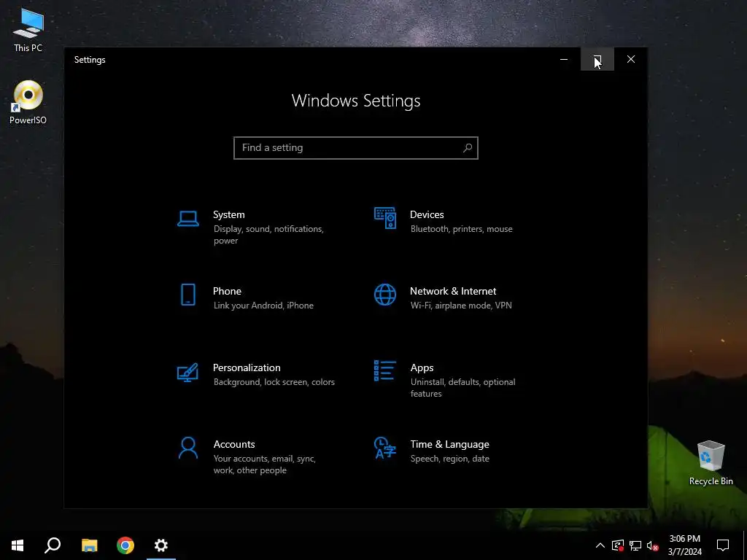Click the muted volume tray icon
The image size is (747, 560).
653,545
